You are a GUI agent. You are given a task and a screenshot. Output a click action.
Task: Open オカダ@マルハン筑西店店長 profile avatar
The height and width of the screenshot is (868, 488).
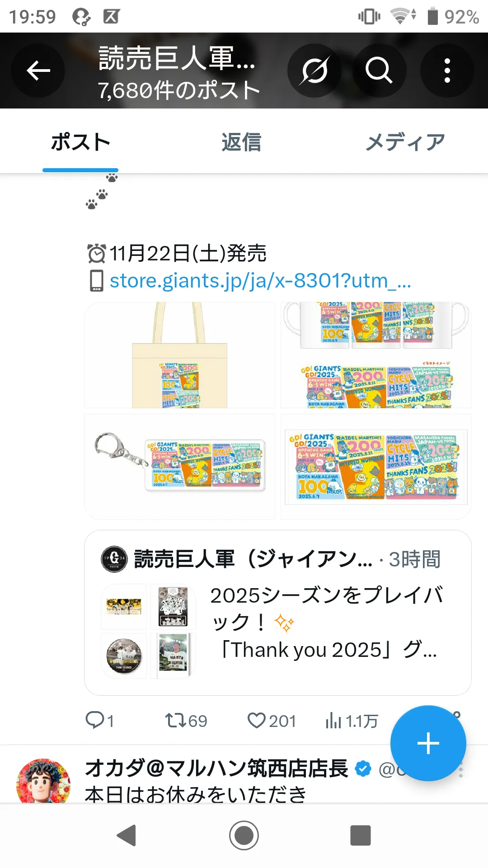pos(43,781)
